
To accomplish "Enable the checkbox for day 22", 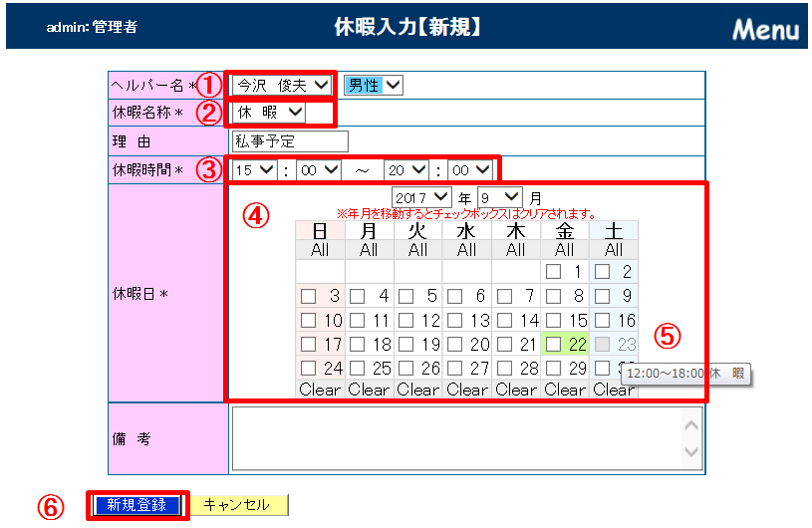I will tap(553, 344).
